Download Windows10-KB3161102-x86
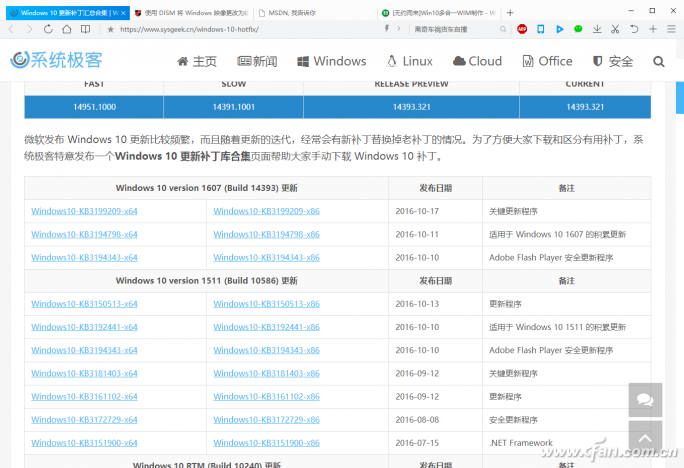Viewport: 684px width, 468px height. pyautogui.click(x=267, y=396)
